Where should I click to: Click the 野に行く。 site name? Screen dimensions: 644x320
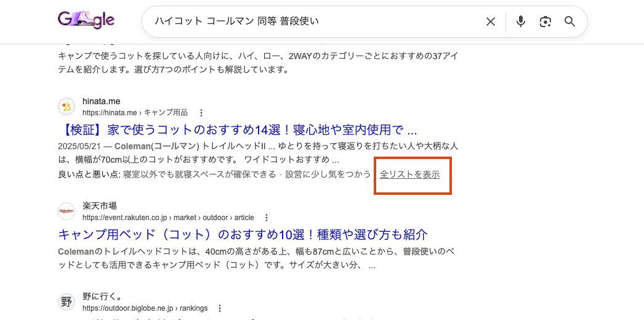tap(102, 297)
